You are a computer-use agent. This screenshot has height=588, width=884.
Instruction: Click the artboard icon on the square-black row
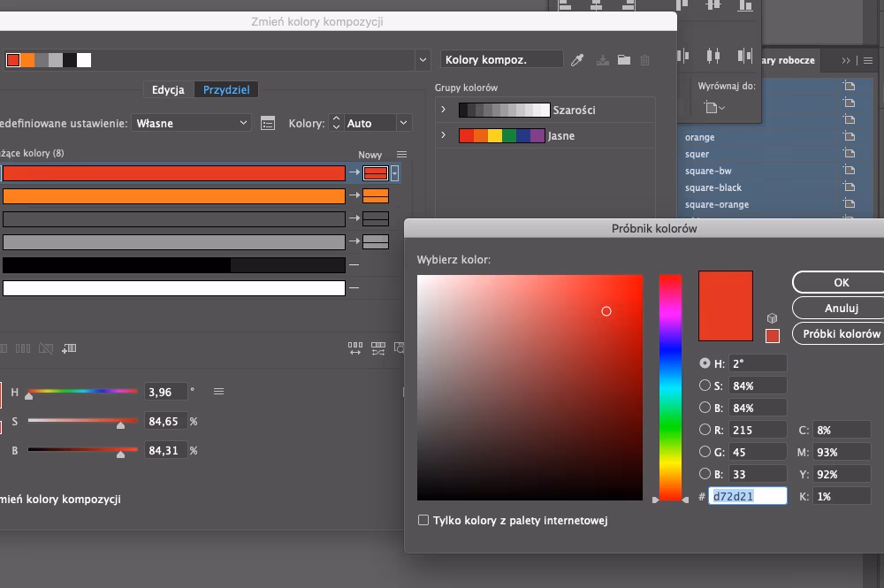pos(849,187)
